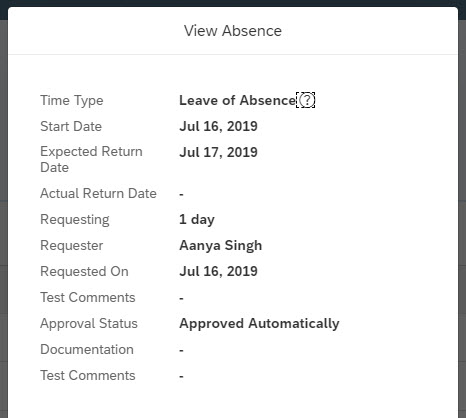This screenshot has height=418, width=466.
Task: Click Test Comments label below Documentation
Action: [x=88, y=375]
